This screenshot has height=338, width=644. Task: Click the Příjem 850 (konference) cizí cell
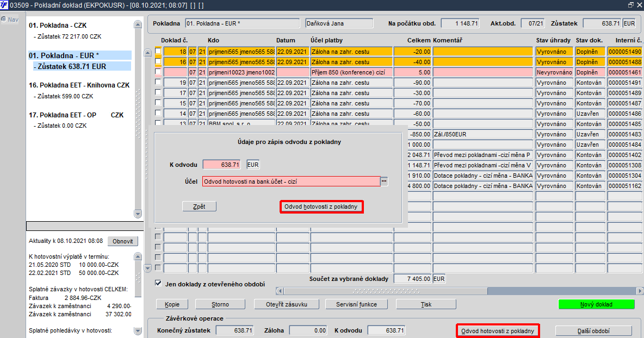coord(351,72)
